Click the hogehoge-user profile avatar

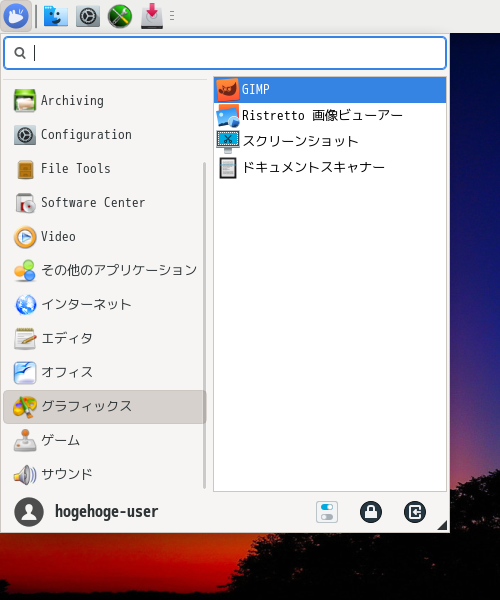point(29,512)
